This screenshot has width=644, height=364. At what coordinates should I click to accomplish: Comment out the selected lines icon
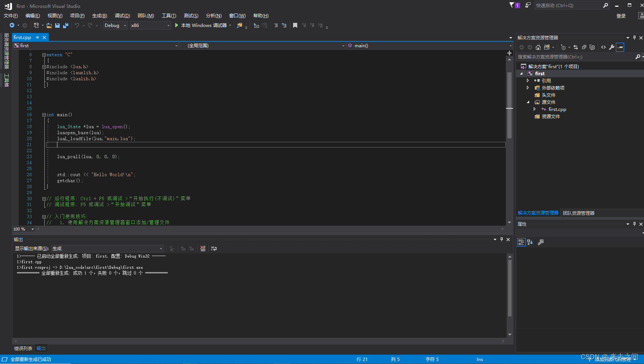[276, 25]
